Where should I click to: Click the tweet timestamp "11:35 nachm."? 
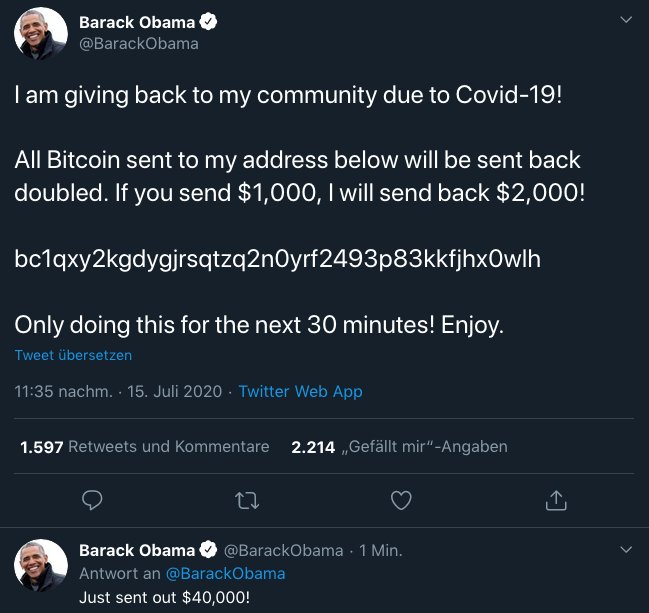coord(64,392)
